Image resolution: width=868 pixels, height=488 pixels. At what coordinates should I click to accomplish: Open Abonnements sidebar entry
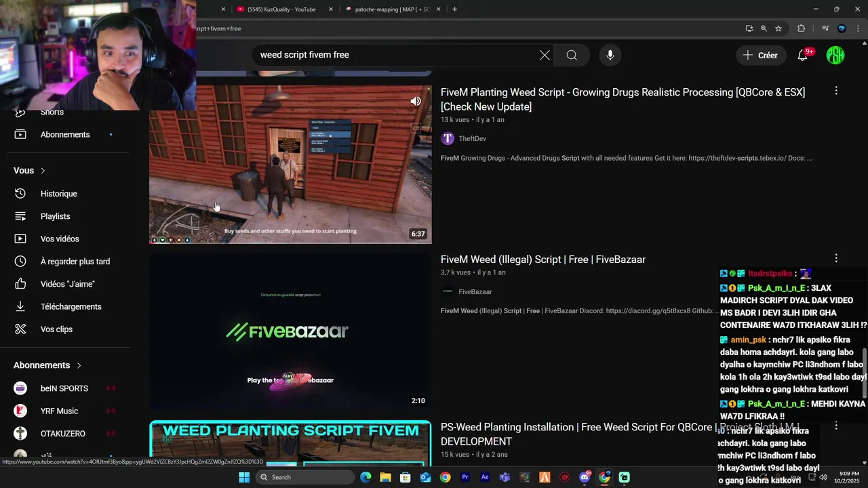[66, 134]
